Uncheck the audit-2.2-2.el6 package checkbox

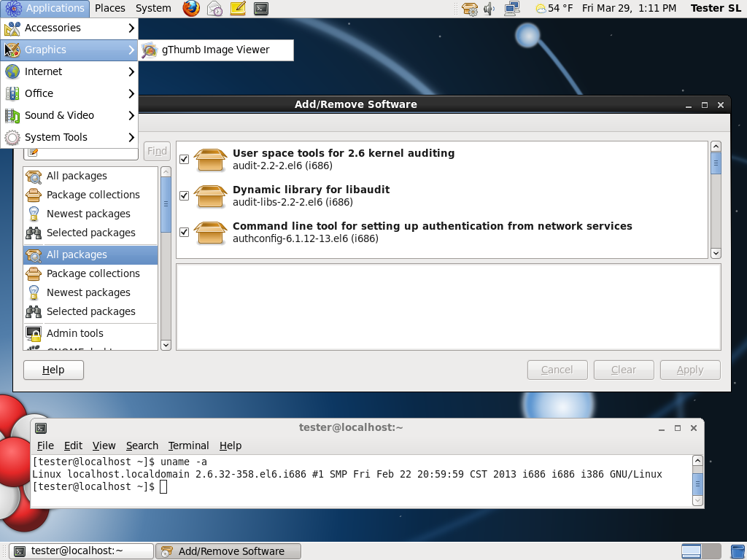coord(184,160)
